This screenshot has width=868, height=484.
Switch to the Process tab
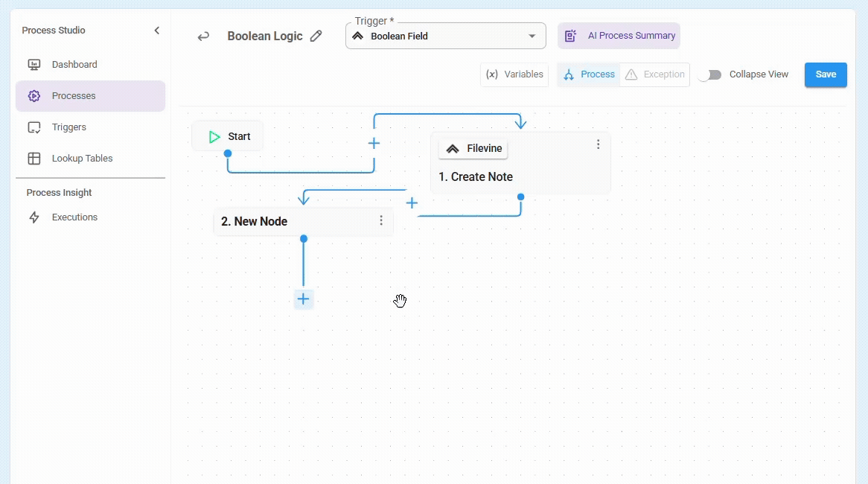tap(589, 74)
